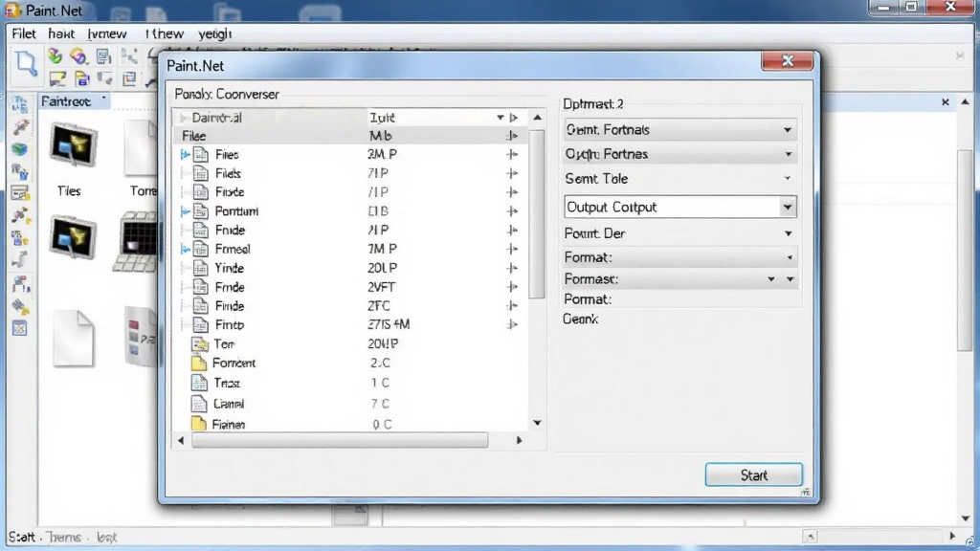Screen dimensions: 980x551
Task: Open the monitor thumbnail below Tiles
Action: point(73,237)
